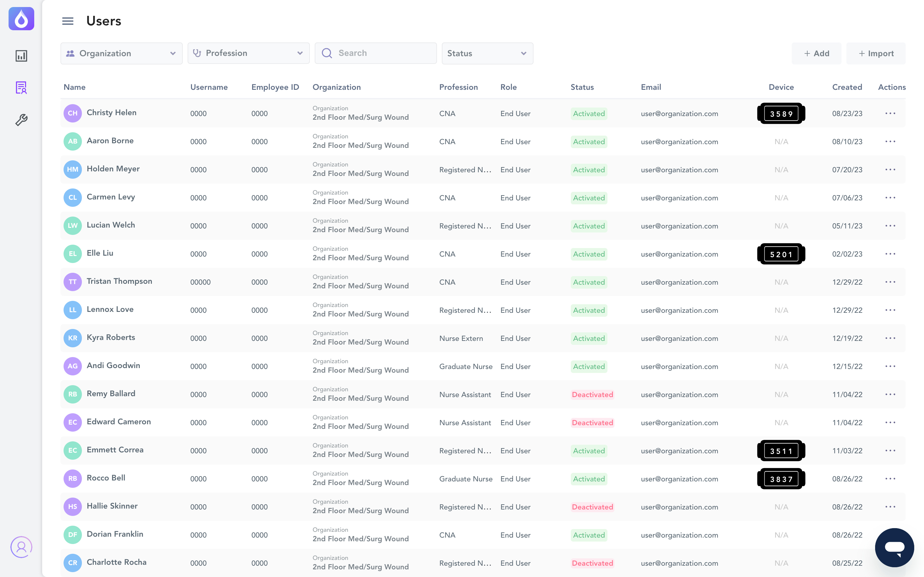Click the Users page title
This screenshot has width=924, height=577.
(x=103, y=21)
